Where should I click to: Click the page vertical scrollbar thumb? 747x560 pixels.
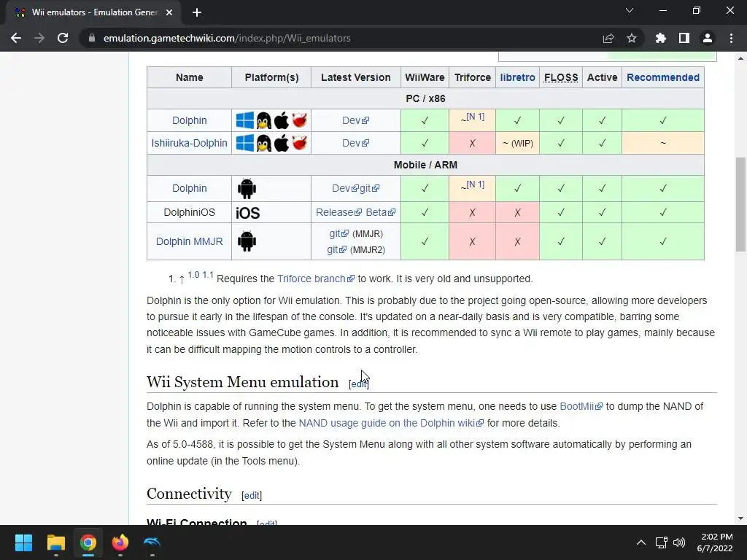[740, 204]
